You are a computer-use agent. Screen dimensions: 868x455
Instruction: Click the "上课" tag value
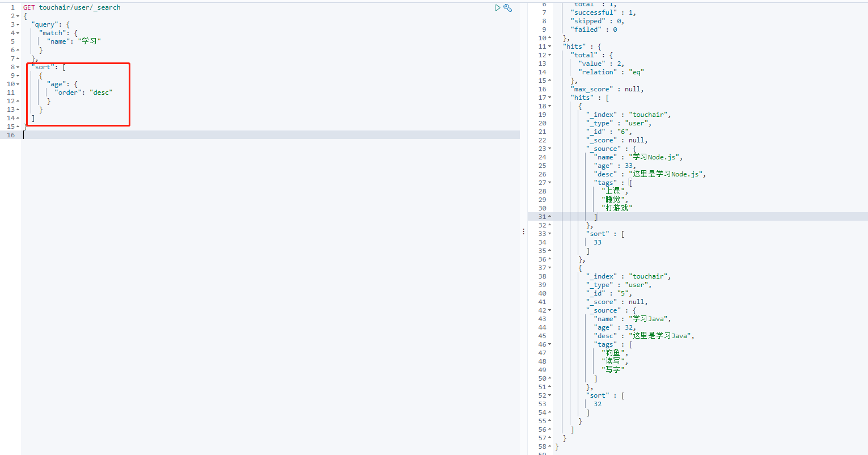[613, 191]
